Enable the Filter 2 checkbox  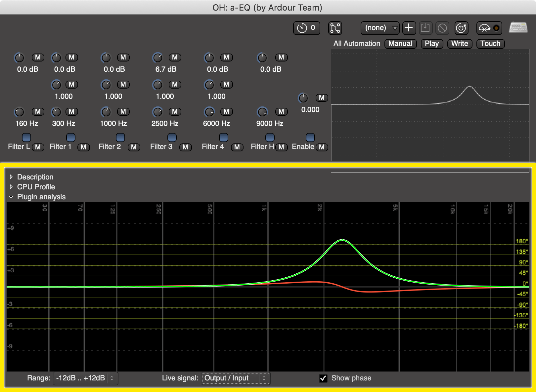pos(120,137)
